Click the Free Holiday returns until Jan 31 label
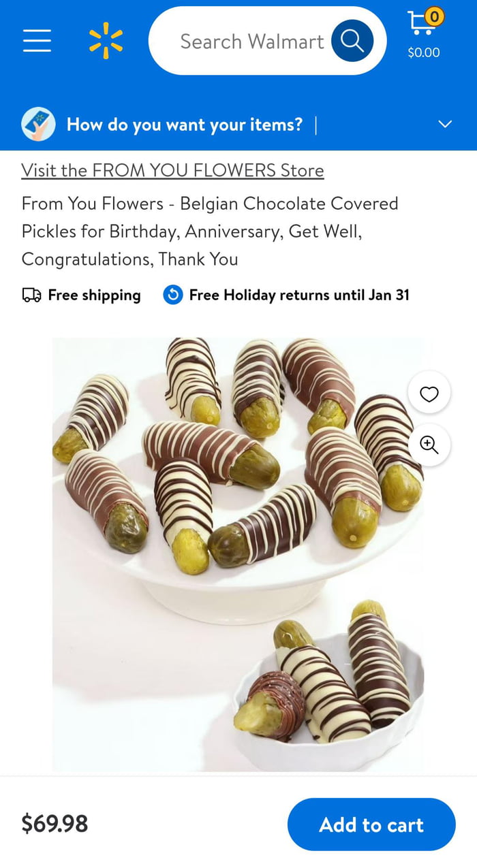 (x=300, y=295)
